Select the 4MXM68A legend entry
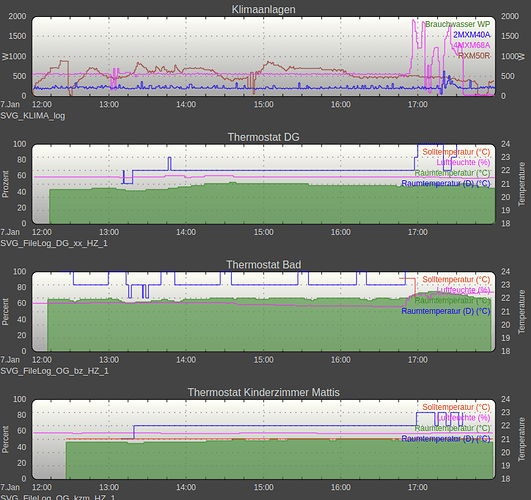Image resolution: width=531 pixels, height=500 pixels. point(471,45)
